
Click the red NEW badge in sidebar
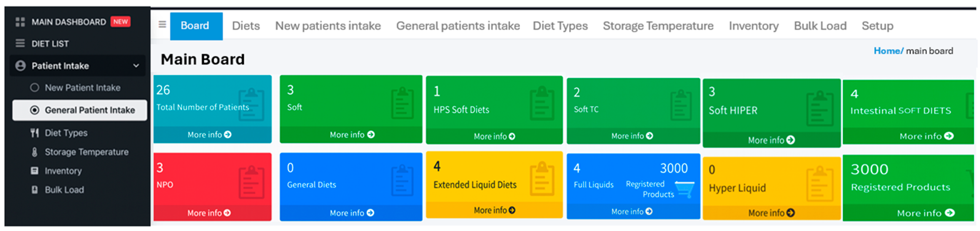(x=120, y=22)
